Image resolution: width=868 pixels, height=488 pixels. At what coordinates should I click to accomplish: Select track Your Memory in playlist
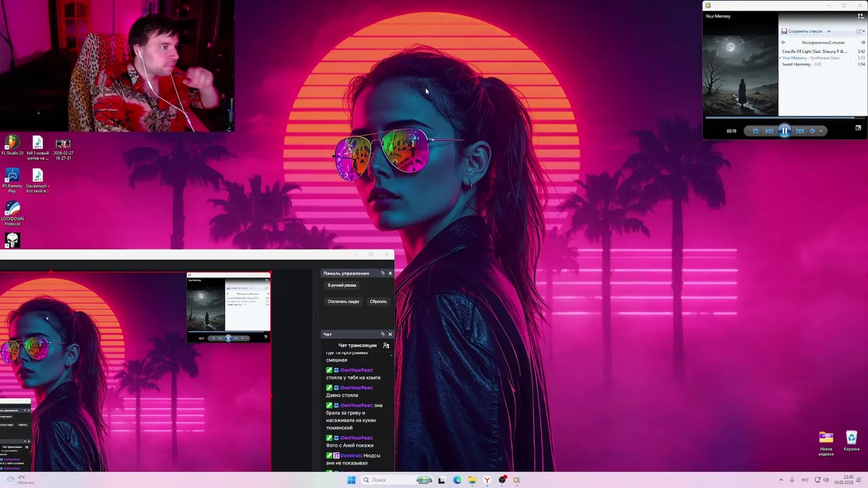pyautogui.click(x=810, y=58)
